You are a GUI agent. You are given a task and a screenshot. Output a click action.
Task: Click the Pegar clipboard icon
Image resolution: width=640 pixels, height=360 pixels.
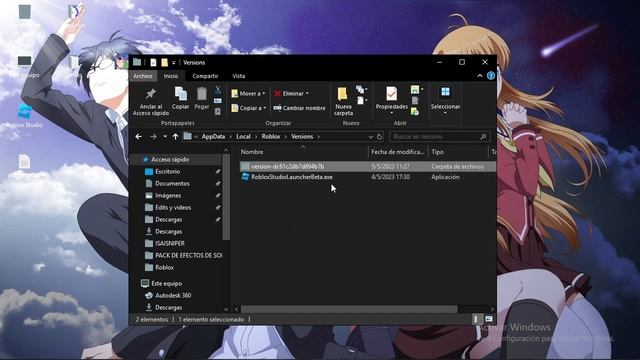click(202, 94)
